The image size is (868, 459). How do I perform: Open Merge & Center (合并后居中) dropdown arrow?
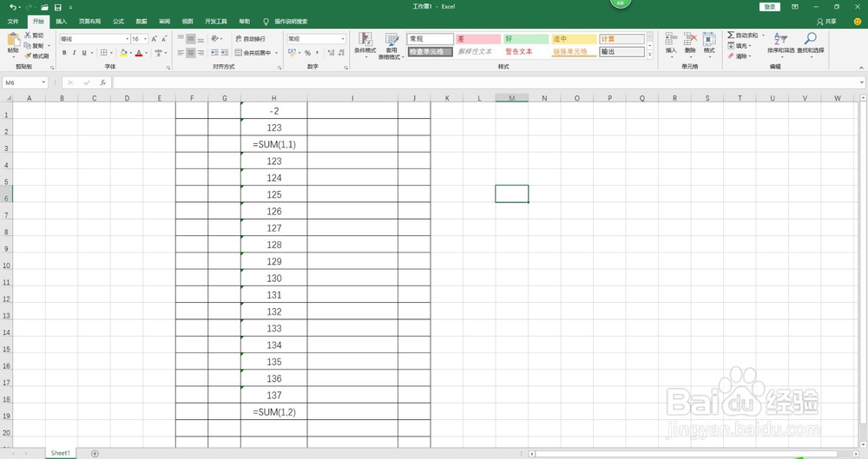(276, 53)
